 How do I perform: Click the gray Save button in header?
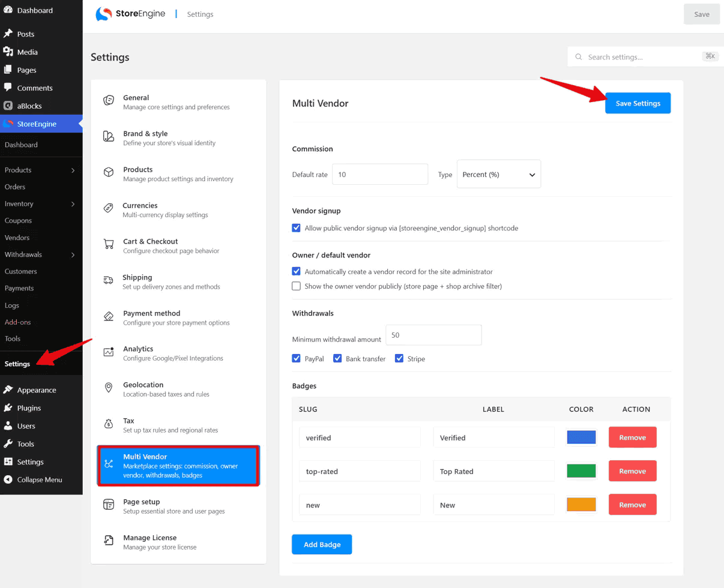[702, 14]
